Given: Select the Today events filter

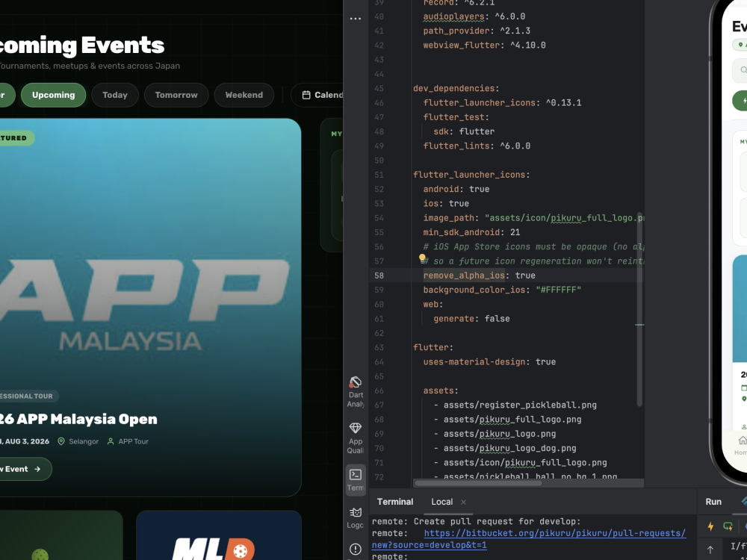Looking at the screenshot, I should [x=115, y=96].
